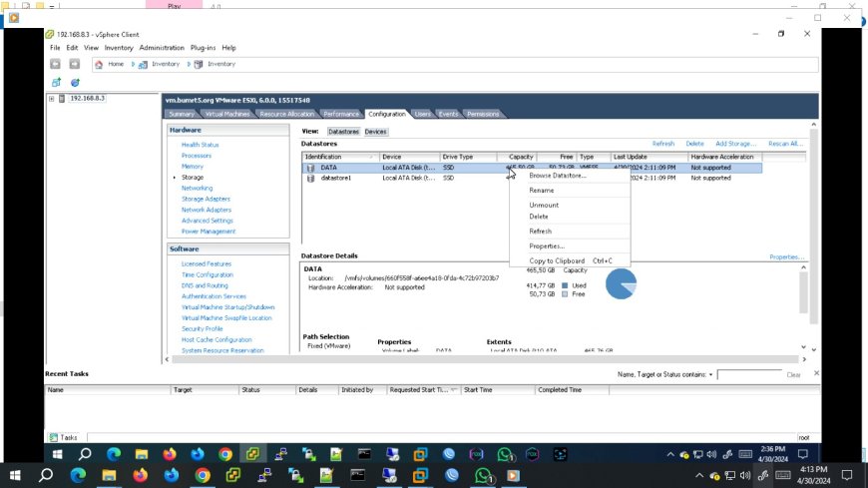Close the Recent Tasks panel with X
This screenshot has width=868, height=488.
click(x=816, y=374)
